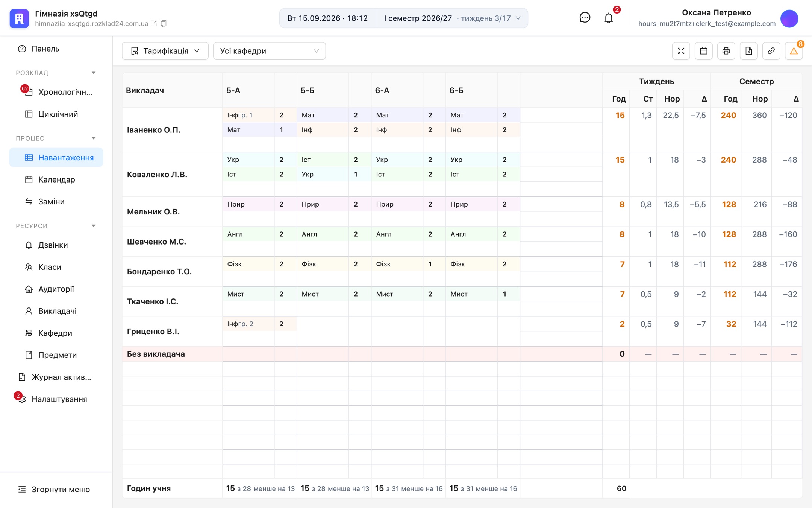Open Журнал активності log

[56, 377]
